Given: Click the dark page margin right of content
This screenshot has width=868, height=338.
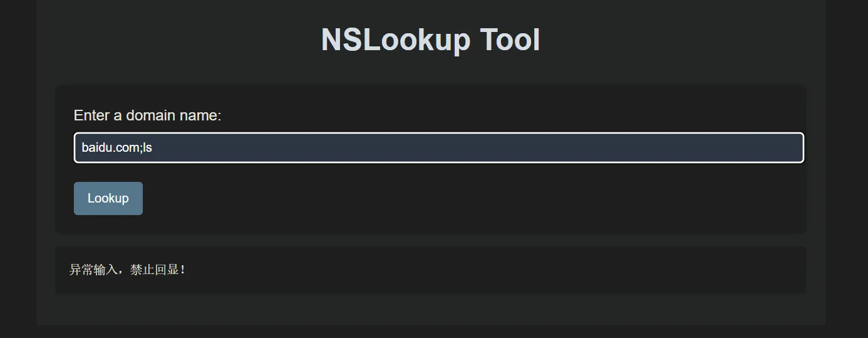Looking at the screenshot, I should tap(847, 169).
